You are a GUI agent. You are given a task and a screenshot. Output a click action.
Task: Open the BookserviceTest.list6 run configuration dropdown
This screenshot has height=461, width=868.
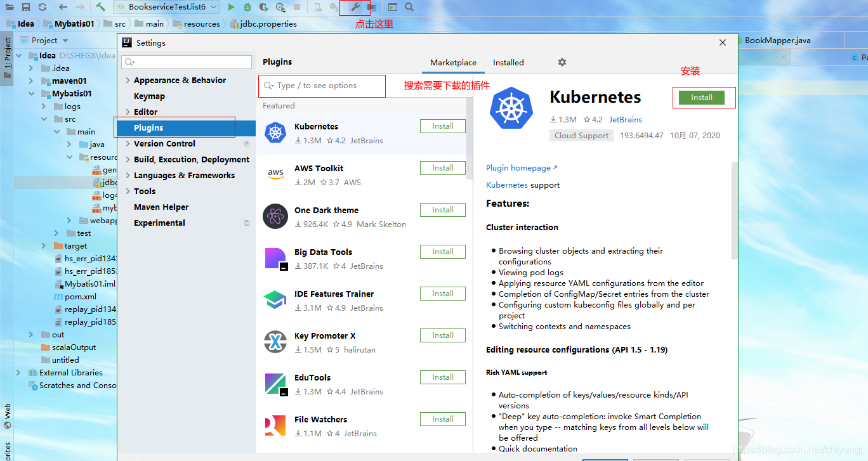[166, 7]
